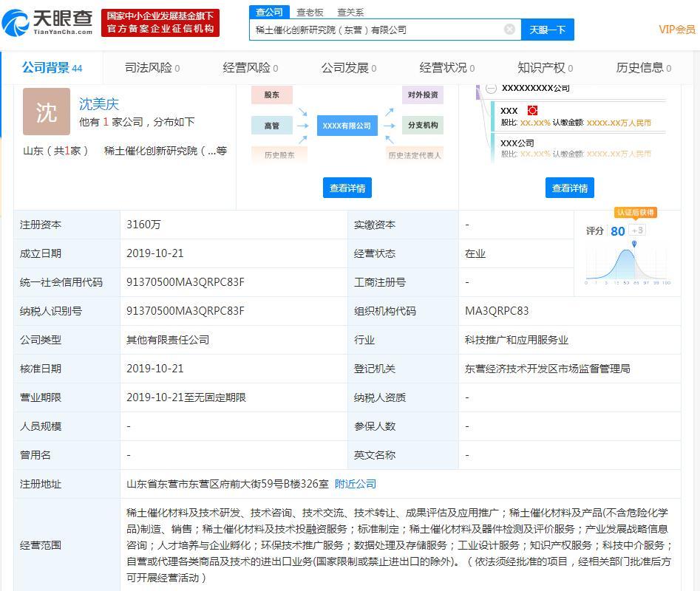Image resolution: width=700 pixels, height=591 pixels.
Task: Click the credit code 91370500MA3QRPC83F in 统一社会信用代码 row
Action: point(186,282)
